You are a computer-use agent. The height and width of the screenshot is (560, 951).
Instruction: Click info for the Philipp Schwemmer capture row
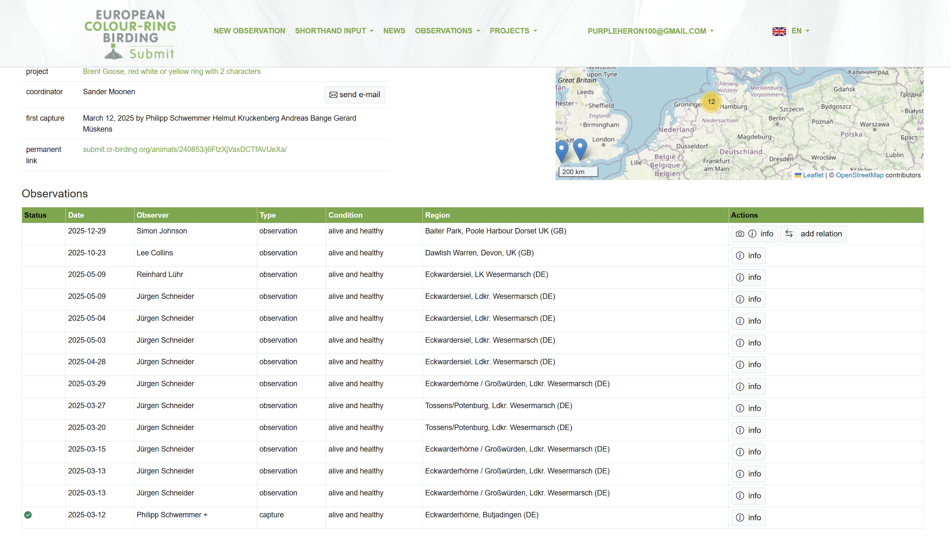(x=748, y=518)
